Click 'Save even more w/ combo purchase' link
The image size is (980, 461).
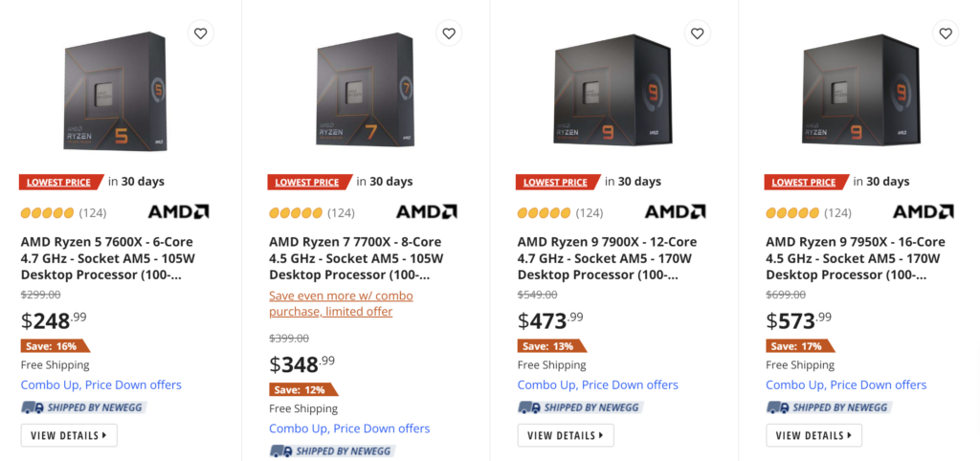click(341, 303)
